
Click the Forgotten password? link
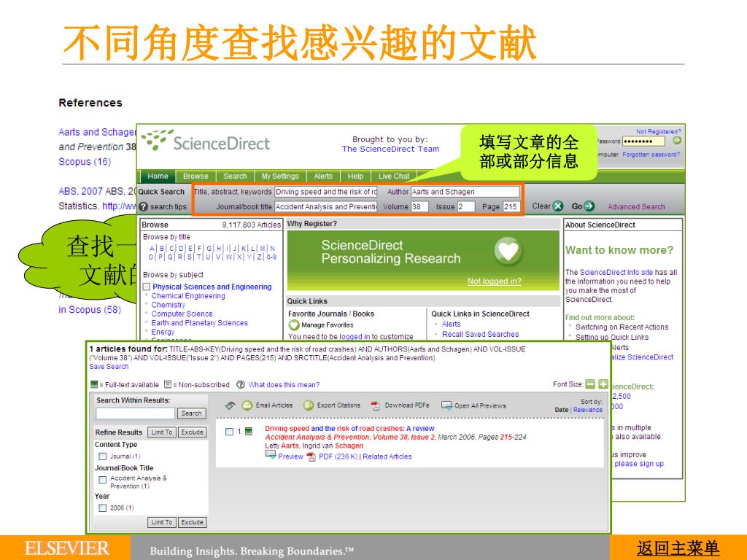pos(651,155)
